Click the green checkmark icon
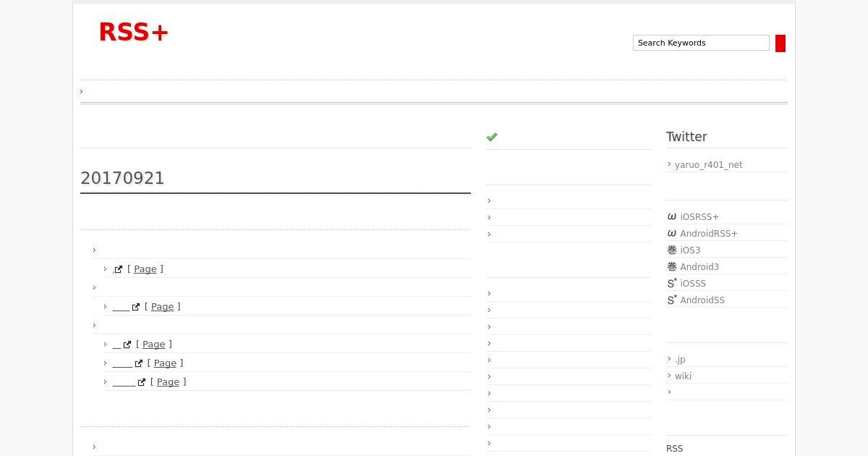This screenshot has height=456, width=868. pos(492,137)
